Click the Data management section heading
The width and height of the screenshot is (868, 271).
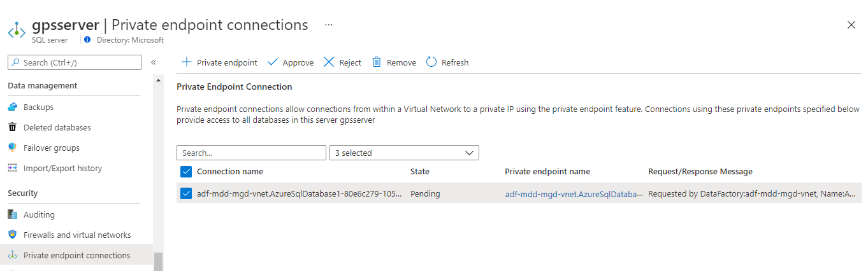coord(43,85)
